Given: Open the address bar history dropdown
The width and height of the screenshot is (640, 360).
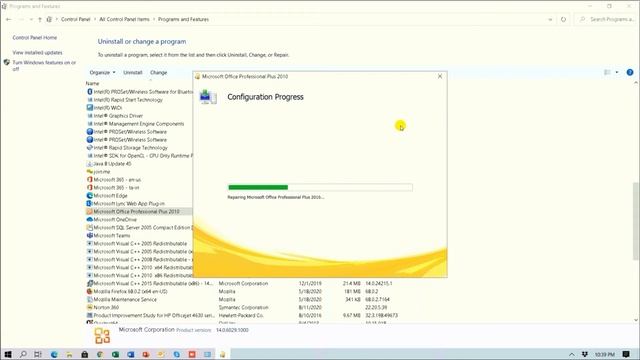Looking at the screenshot, I should [550, 19].
